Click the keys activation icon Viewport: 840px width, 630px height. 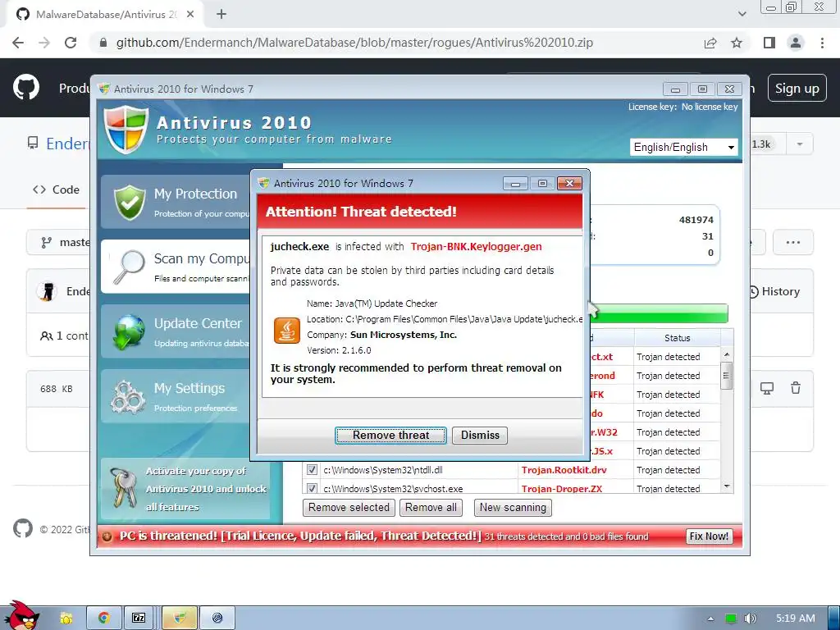pos(123,488)
